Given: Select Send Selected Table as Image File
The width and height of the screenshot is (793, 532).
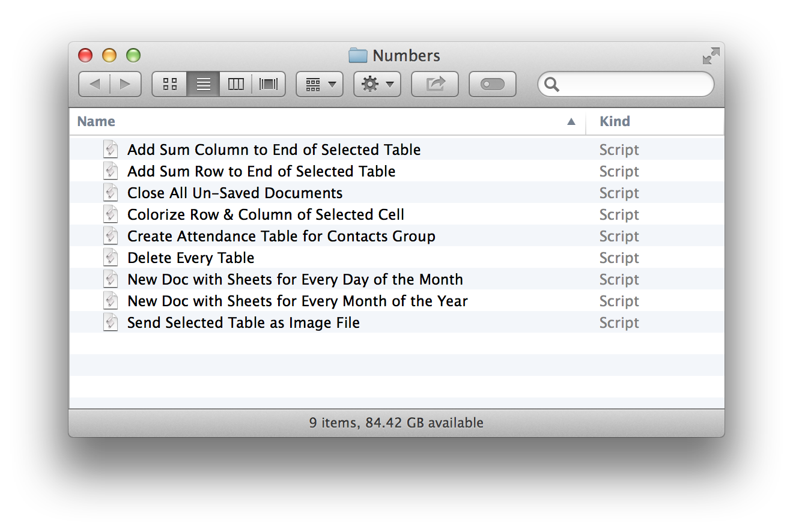Looking at the screenshot, I should point(243,322).
